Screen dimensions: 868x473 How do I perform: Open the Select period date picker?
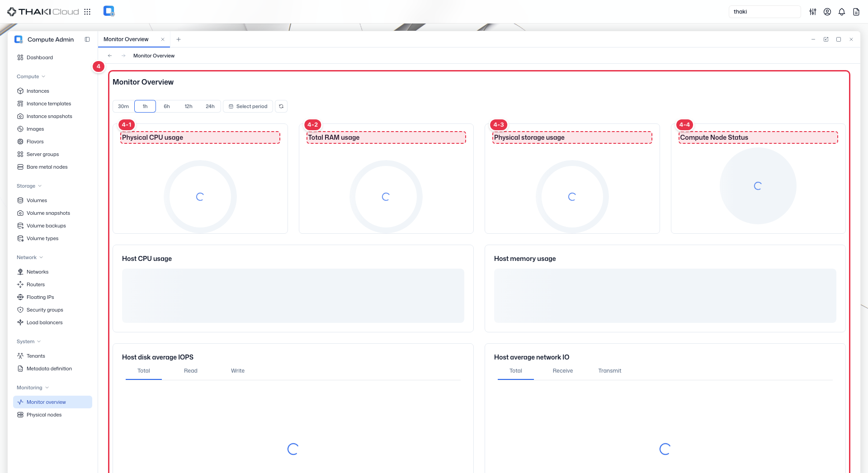point(248,106)
